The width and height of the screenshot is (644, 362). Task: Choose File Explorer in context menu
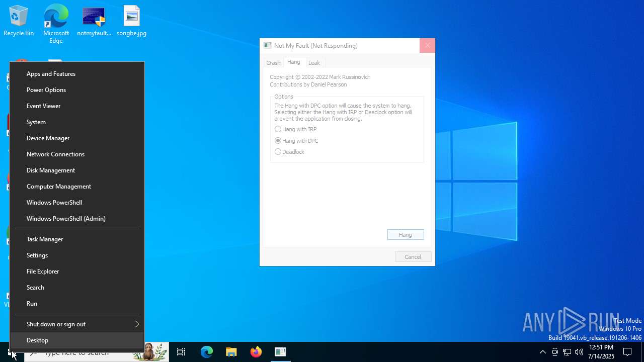click(x=77, y=271)
